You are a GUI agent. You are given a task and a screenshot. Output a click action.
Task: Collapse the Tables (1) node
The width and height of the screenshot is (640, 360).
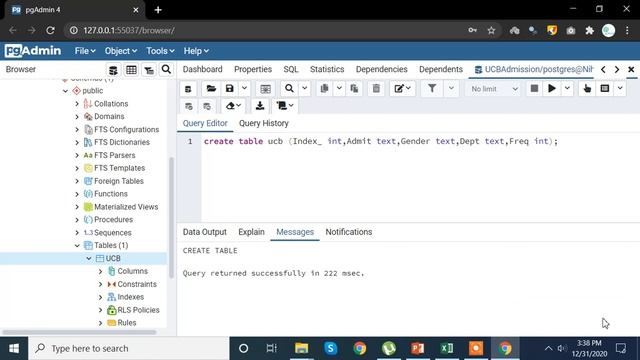click(x=77, y=246)
